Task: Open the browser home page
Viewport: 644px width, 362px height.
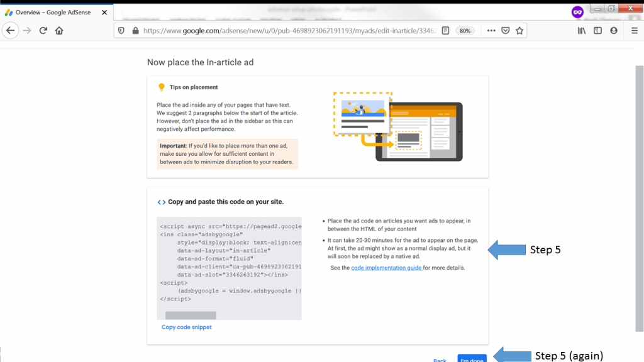Action: pyautogui.click(x=59, y=30)
